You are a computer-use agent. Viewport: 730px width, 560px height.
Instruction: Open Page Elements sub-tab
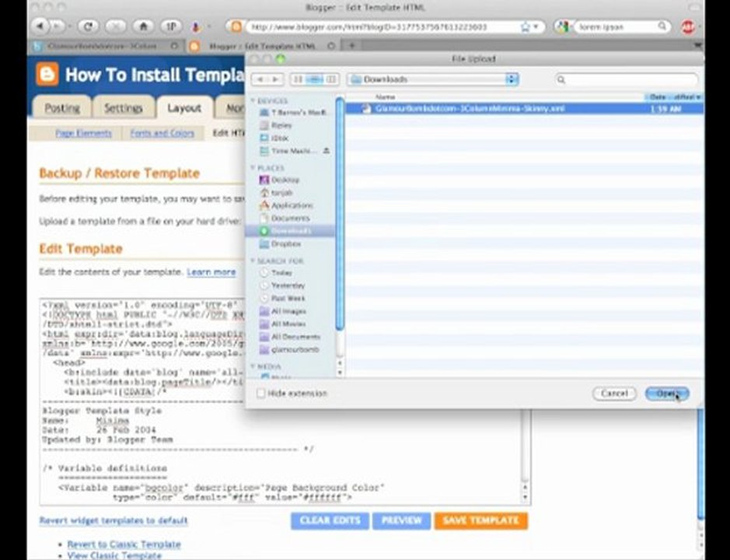tap(83, 133)
